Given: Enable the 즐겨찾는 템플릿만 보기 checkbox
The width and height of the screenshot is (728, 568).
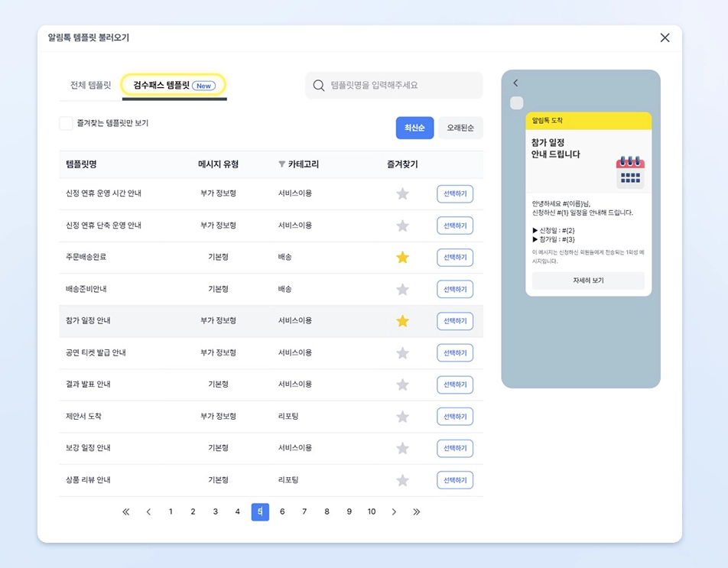Looking at the screenshot, I should [x=66, y=122].
